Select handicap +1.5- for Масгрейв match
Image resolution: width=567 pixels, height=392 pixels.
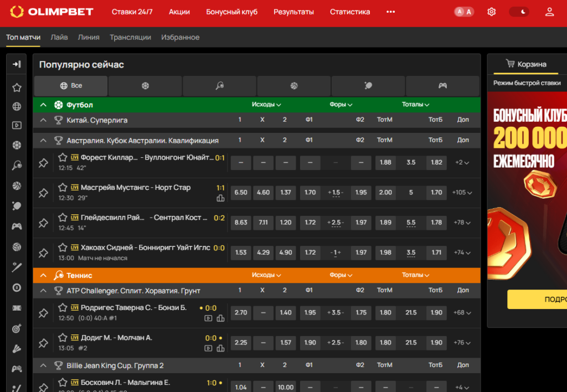point(336,193)
